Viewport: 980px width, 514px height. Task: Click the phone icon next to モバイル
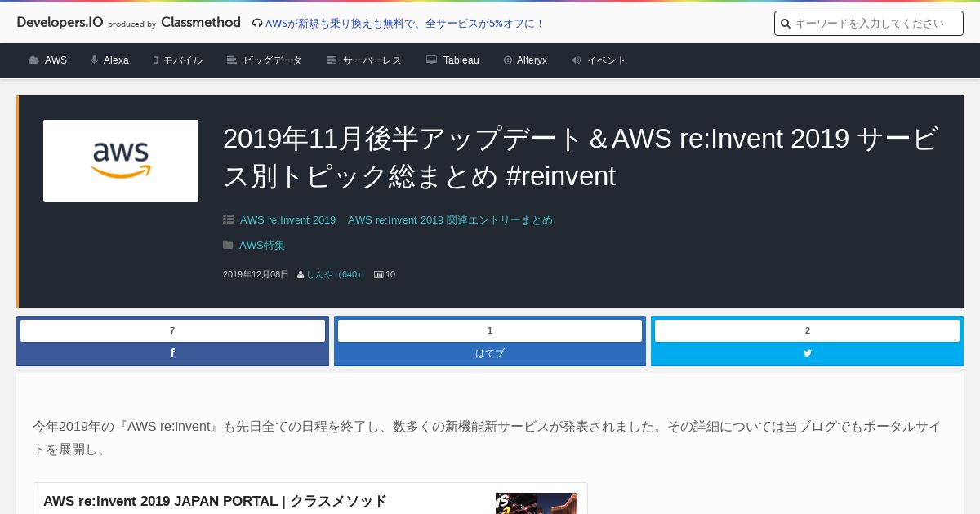tap(155, 60)
